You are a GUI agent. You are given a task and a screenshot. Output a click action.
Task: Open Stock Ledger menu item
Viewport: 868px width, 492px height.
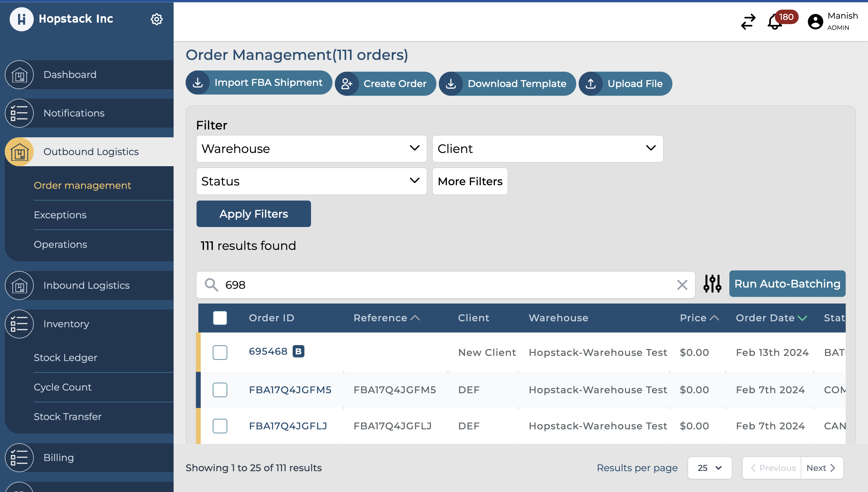click(65, 357)
